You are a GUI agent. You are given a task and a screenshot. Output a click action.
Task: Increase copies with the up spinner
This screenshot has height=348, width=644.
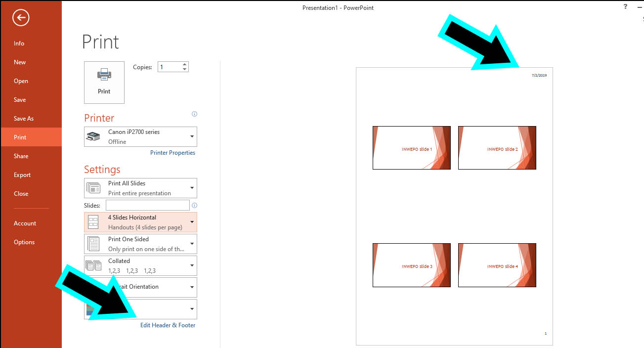[184, 64]
